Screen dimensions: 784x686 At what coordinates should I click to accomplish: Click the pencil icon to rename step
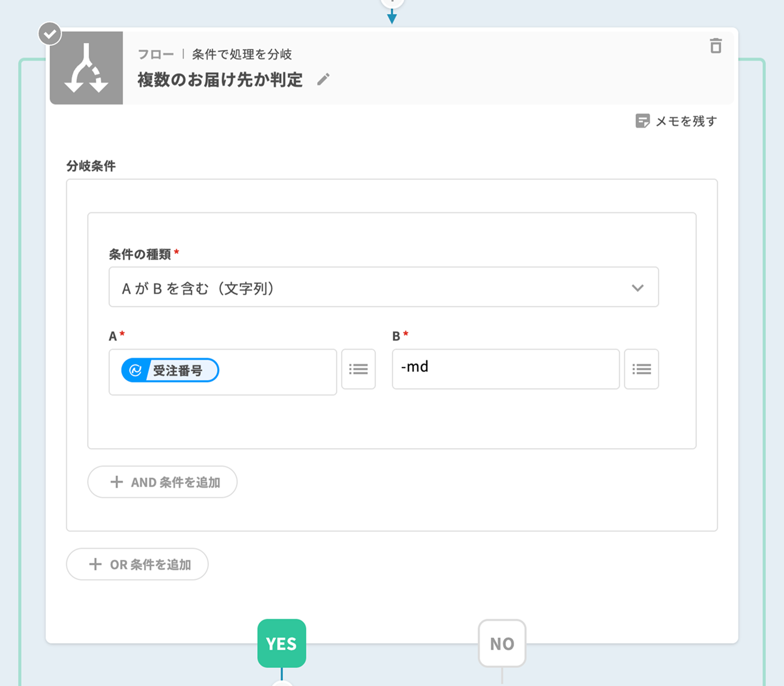[323, 80]
